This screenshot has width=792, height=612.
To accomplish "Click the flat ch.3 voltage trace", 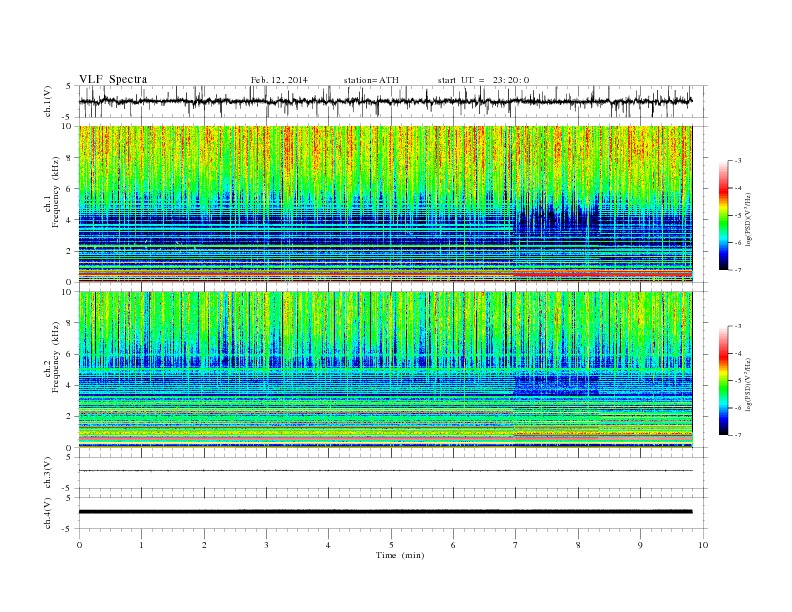I will pyautogui.click(x=385, y=471).
